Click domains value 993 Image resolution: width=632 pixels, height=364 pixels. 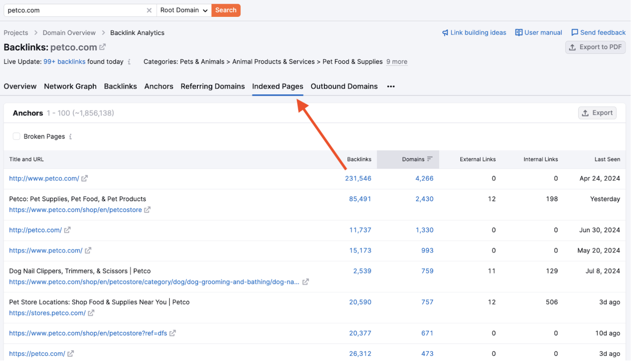[427, 250]
